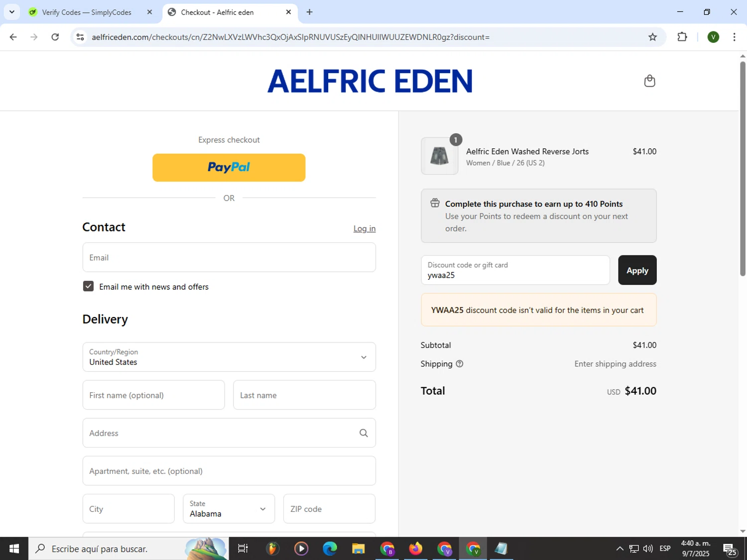Click the Apartment, suite, etc. field

coord(229,471)
